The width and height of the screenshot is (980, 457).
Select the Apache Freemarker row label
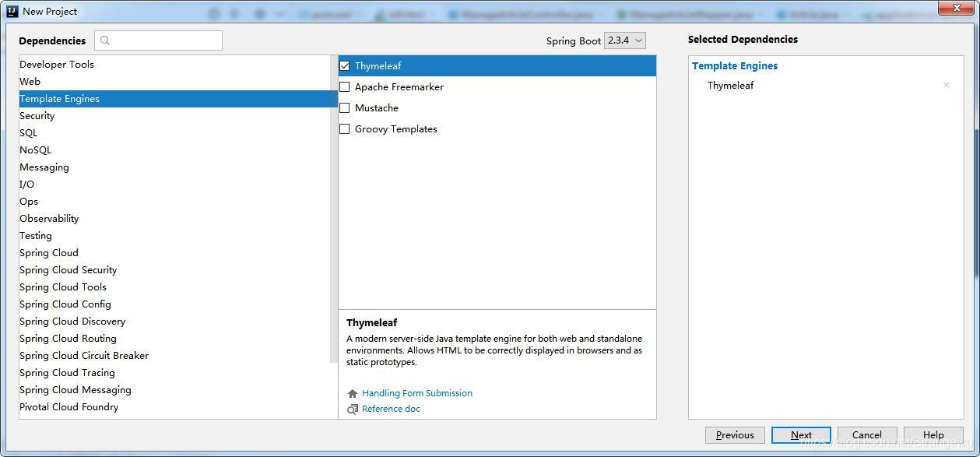point(399,87)
